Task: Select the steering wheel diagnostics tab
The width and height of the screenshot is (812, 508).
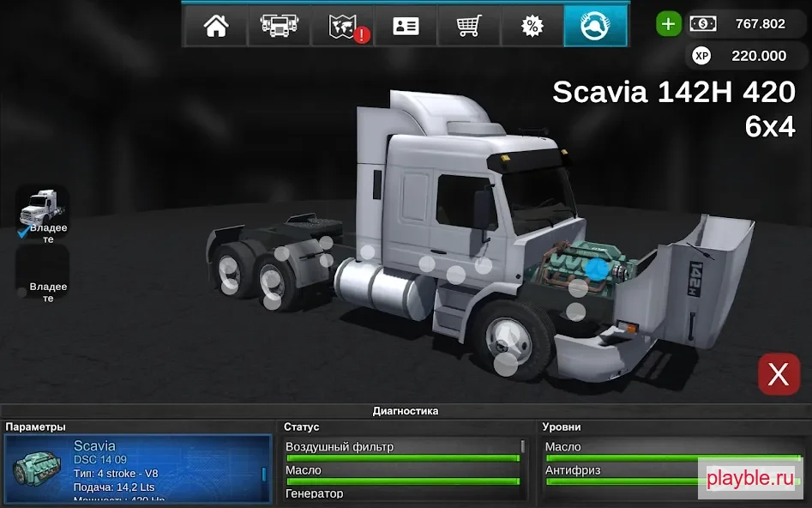Action: click(x=595, y=26)
